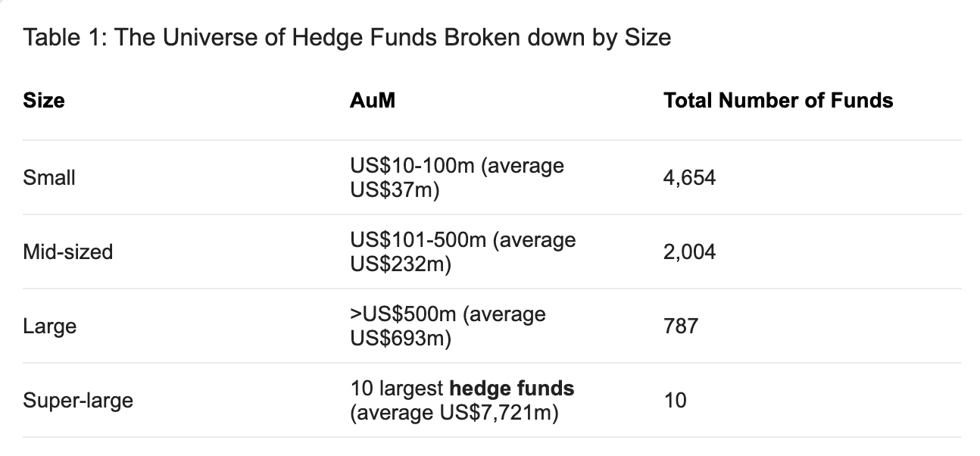Click the 4,654 funds count

tap(689, 178)
